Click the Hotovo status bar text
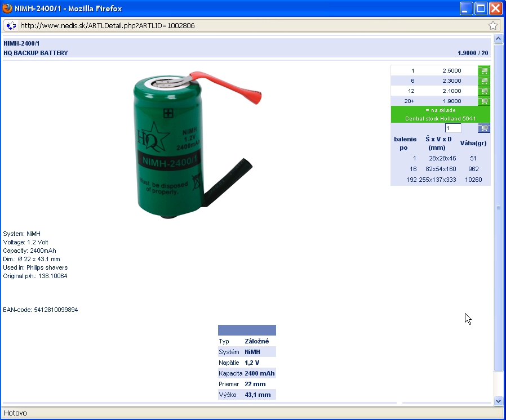 (x=15, y=413)
